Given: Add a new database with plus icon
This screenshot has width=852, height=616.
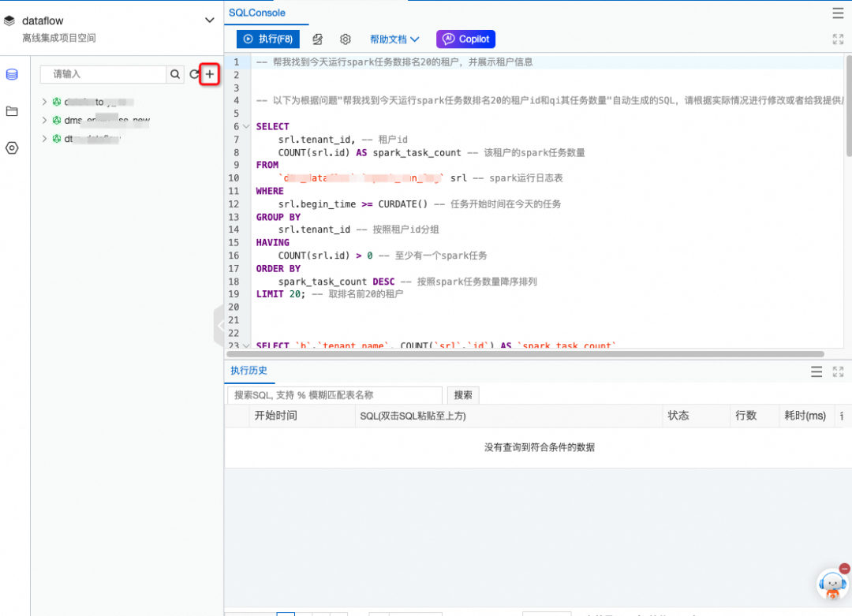Looking at the screenshot, I should [x=210, y=74].
